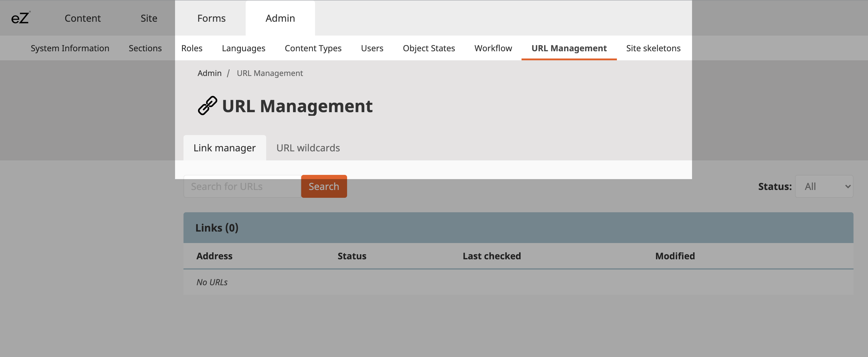This screenshot has height=357, width=868.
Task: Open Site skeletons admin page
Action: tap(653, 48)
